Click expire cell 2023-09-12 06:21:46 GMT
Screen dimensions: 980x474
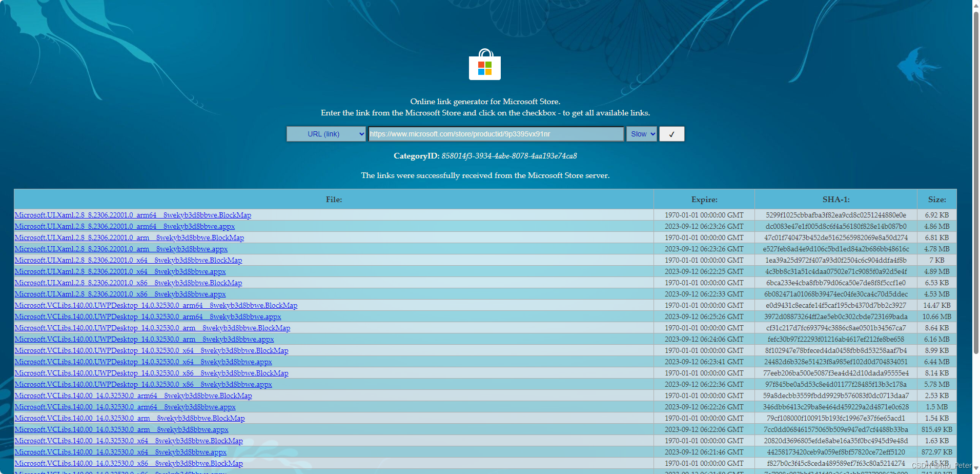tap(704, 452)
